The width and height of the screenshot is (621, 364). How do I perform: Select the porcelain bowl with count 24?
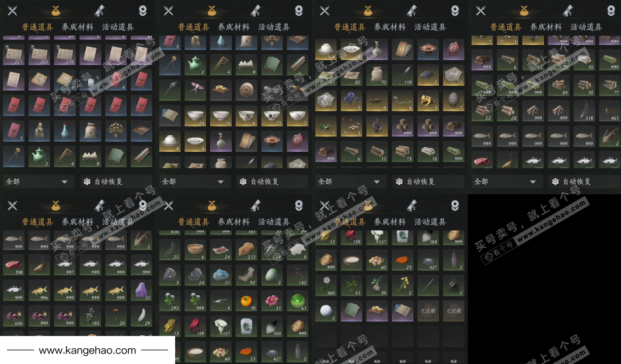click(x=196, y=116)
